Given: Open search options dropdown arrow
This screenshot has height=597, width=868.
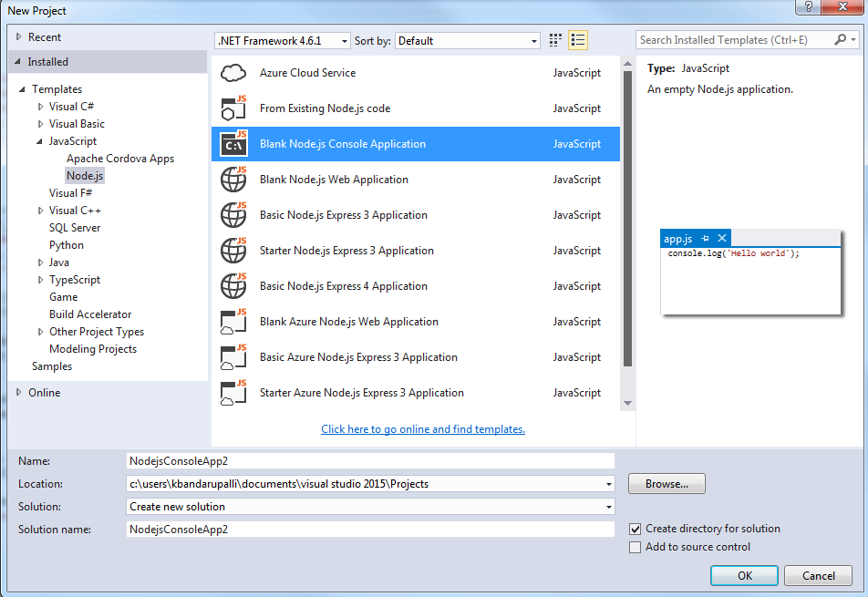Looking at the screenshot, I should (853, 40).
